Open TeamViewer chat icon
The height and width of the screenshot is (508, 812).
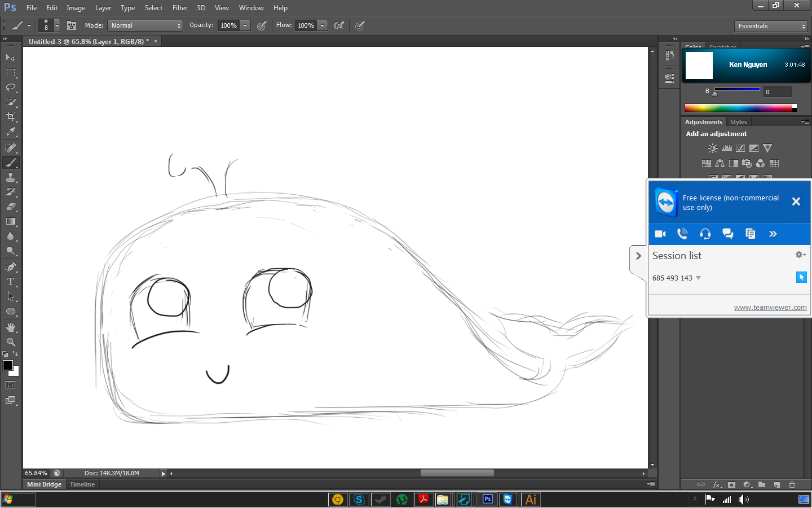pos(728,234)
